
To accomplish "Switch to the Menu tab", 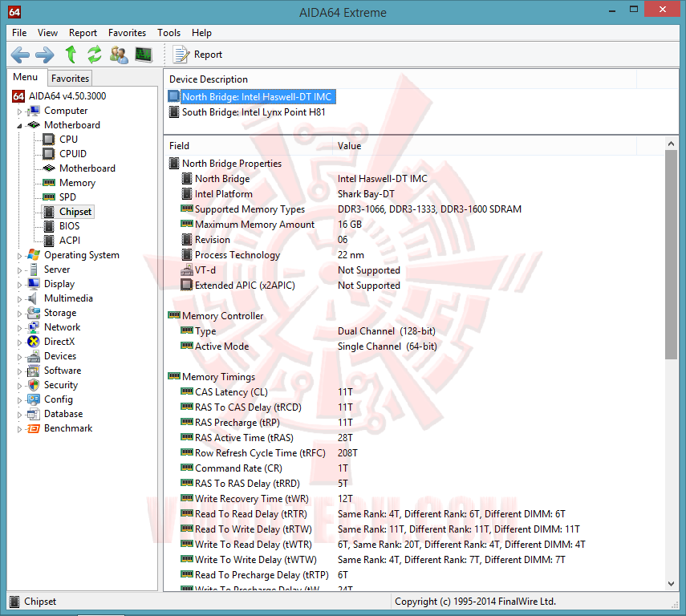I will 26,77.
